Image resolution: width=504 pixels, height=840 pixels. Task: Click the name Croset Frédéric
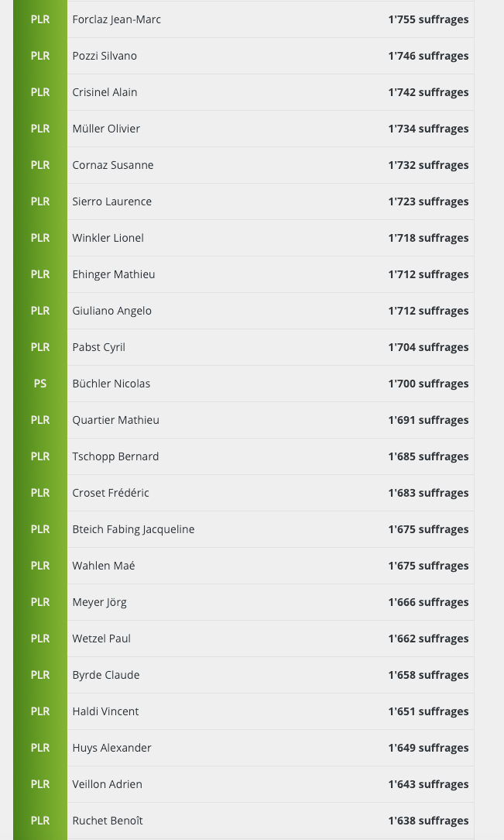tap(111, 493)
